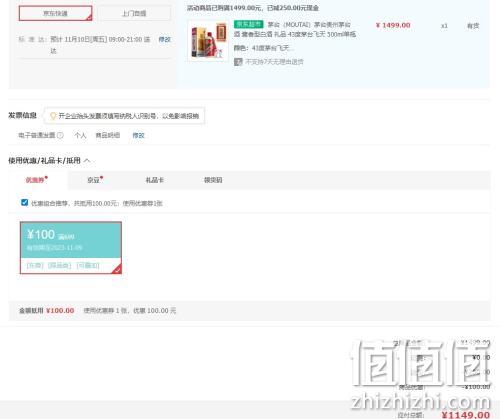Click the coupon's selected corner checkmark
Screen dimensions: 500x419
point(117,269)
